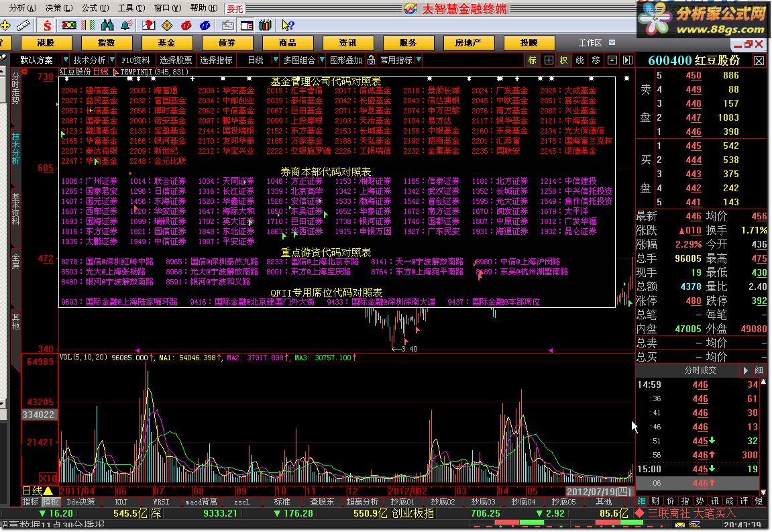This screenshot has height=532, width=772.
Task: Open the binoculars search tool
Action: [107, 25]
